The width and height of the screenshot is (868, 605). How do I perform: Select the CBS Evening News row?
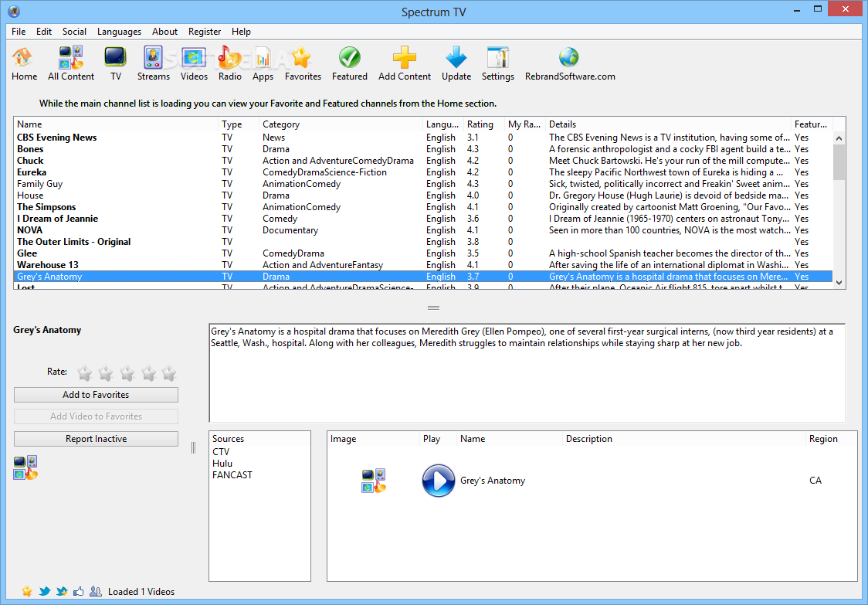423,138
